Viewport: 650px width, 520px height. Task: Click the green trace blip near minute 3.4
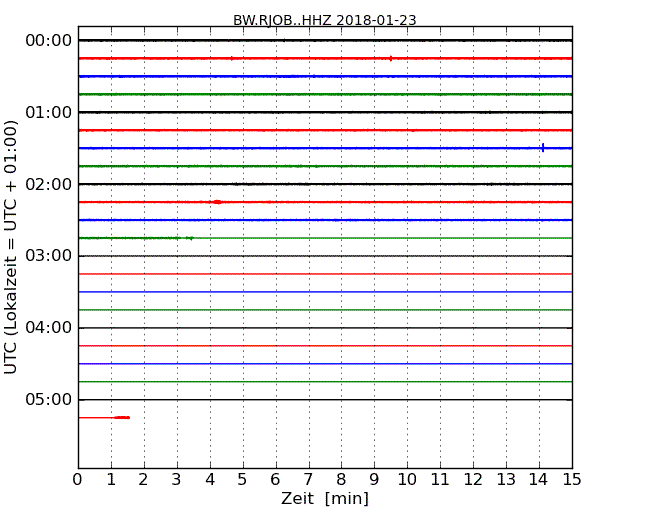(x=190, y=238)
